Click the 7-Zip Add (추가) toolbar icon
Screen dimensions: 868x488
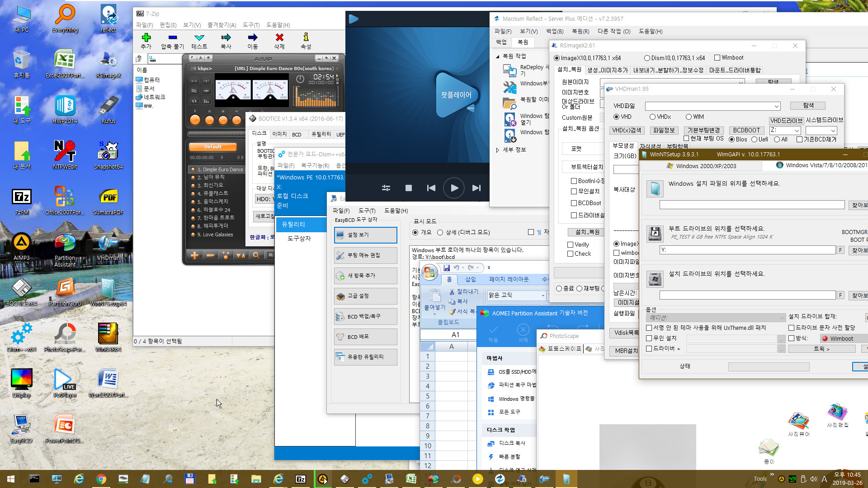tap(146, 38)
